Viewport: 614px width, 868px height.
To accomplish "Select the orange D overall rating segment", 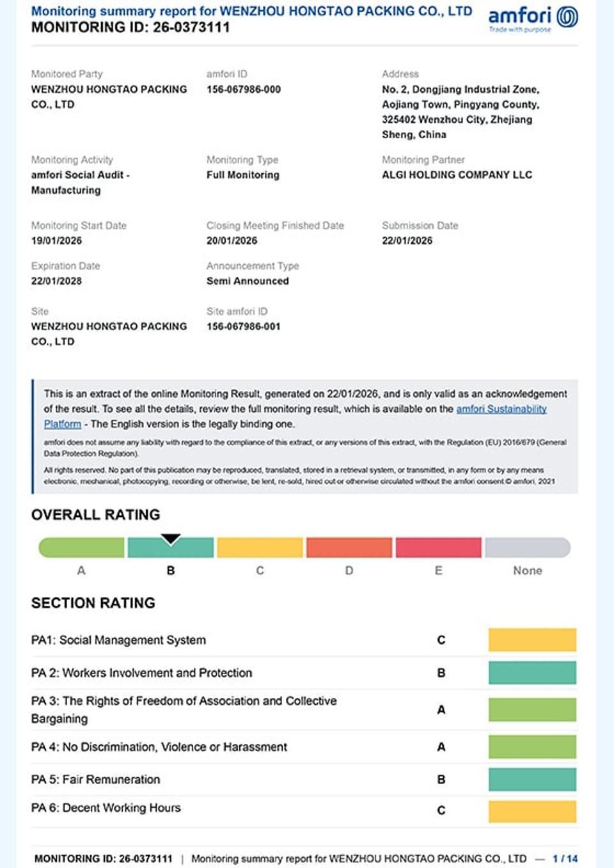I will 349,548.
